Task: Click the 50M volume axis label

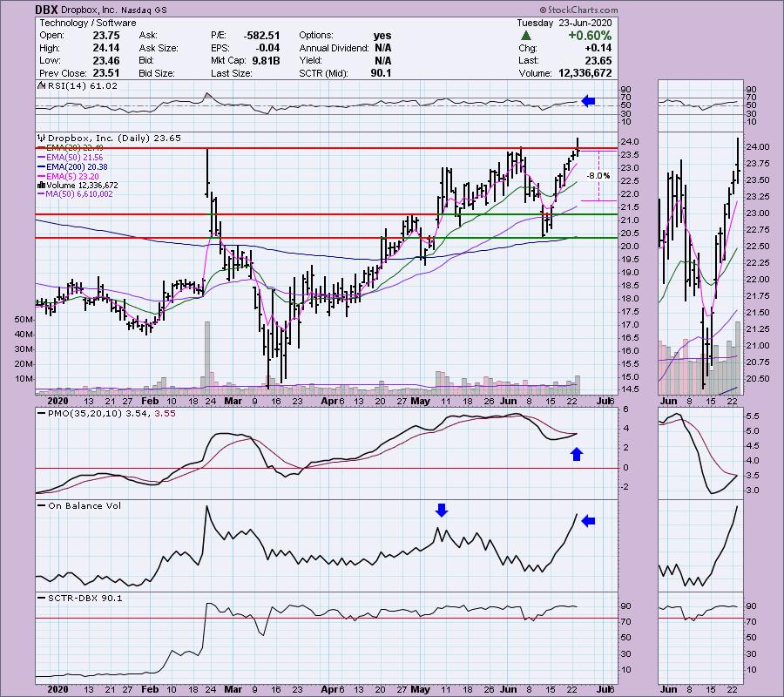Action: pos(24,320)
